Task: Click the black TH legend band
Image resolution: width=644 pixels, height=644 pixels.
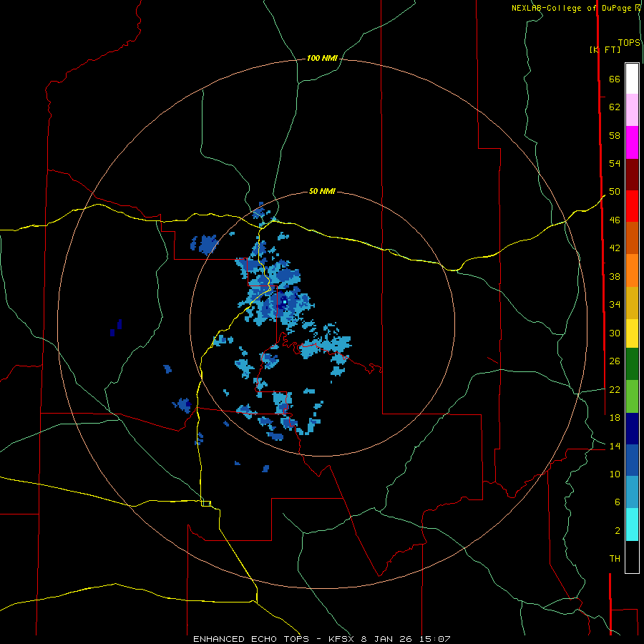Action: click(632, 557)
